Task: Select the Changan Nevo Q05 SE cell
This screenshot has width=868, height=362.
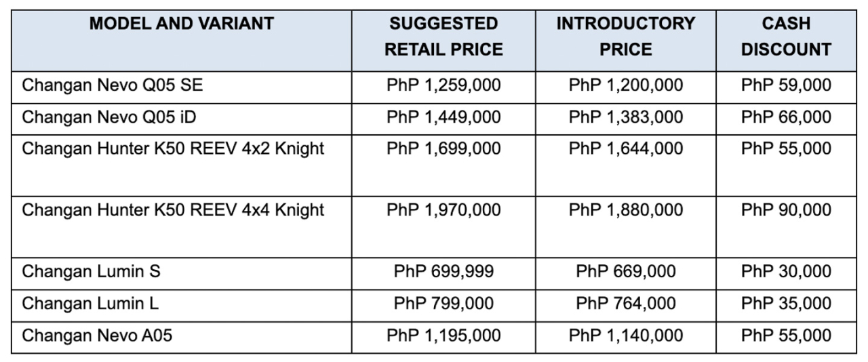Action: point(113,86)
